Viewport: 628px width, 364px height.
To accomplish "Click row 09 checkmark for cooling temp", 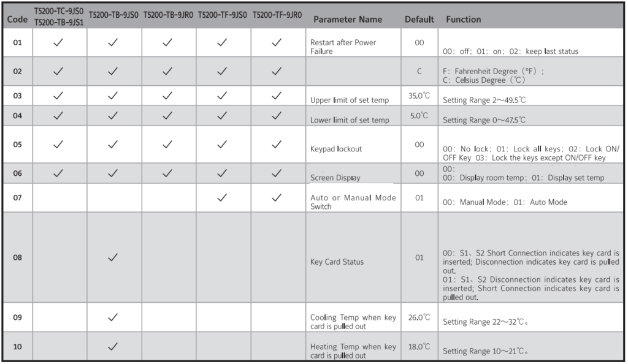I will pos(113,317).
